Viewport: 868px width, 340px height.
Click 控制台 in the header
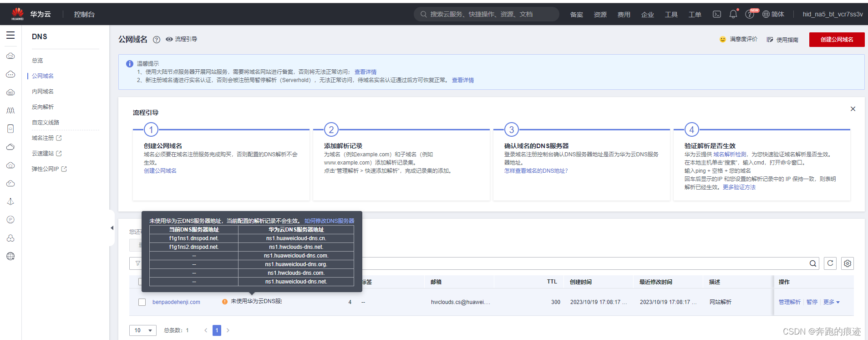84,15
